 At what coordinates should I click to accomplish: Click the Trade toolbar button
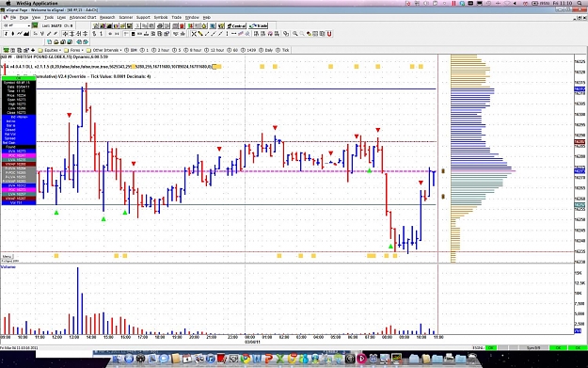[259, 26]
